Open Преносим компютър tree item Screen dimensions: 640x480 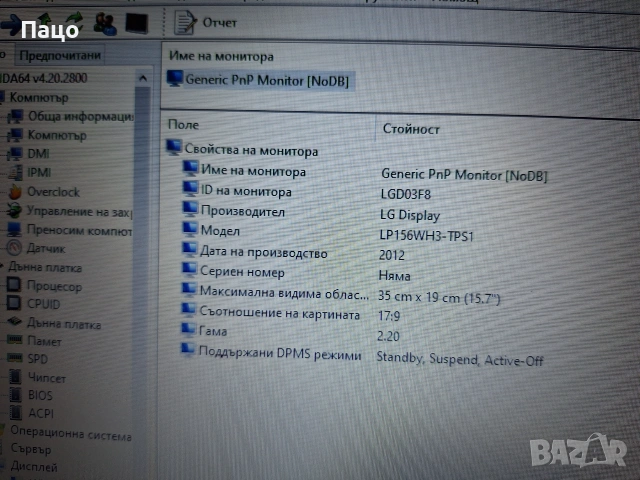coord(70,231)
